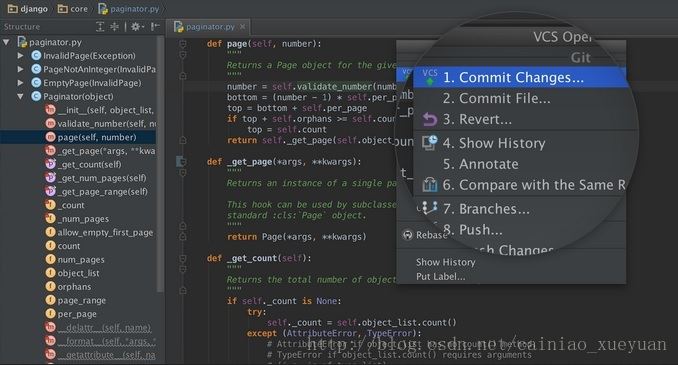
Task: Select the validate_number method in the Structure tree
Action: coord(101,124)
